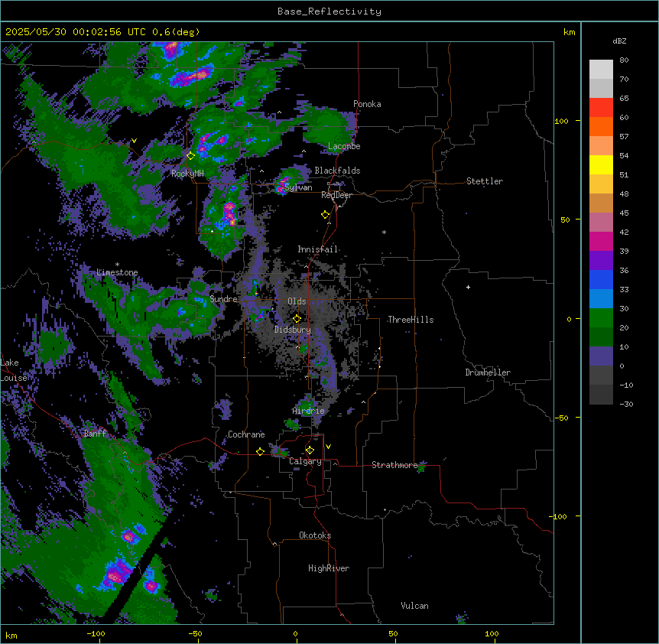Select the purple swatch between 39 and 36
Screen dimensions: 659x644
click(x=601, y=261)
